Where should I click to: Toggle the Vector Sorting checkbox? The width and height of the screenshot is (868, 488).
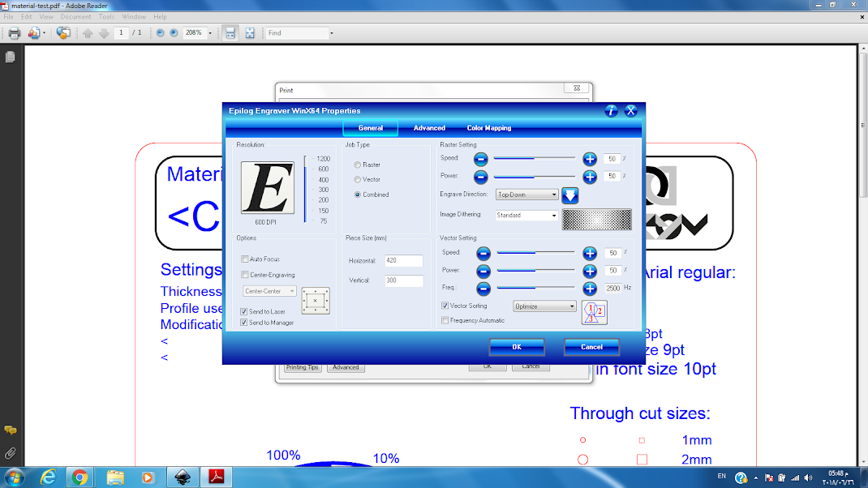coord(445,306)
